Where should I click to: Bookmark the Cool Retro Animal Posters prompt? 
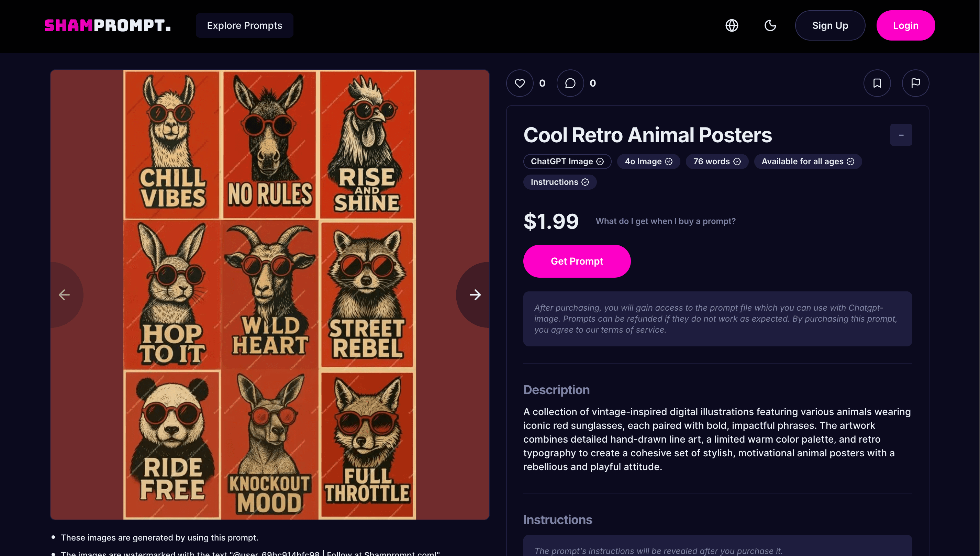[877, 83]
